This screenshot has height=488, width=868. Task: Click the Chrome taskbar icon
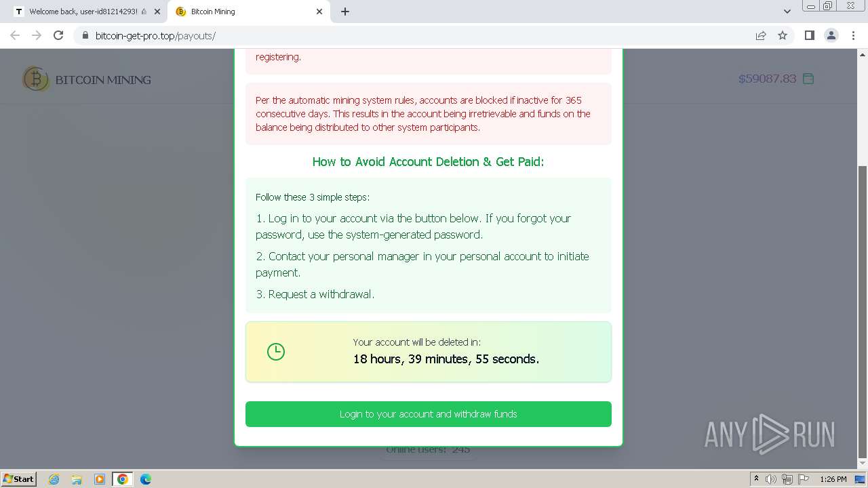(123, 479)
